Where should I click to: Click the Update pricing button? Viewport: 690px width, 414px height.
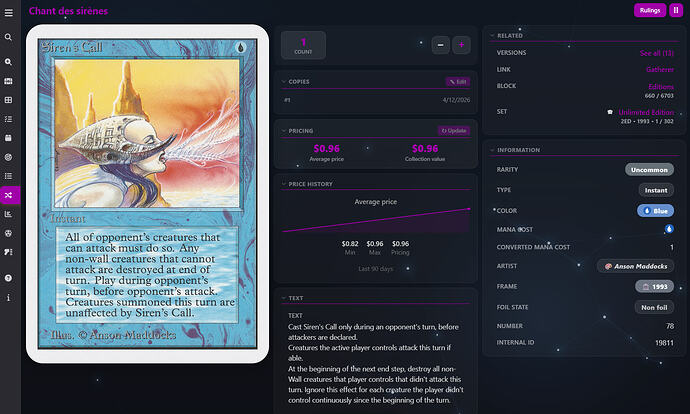pyautogui.click(x=454, y=131)
